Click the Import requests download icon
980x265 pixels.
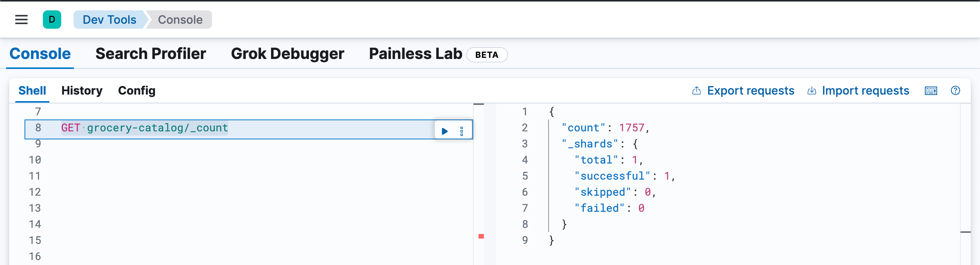point(812,91)
